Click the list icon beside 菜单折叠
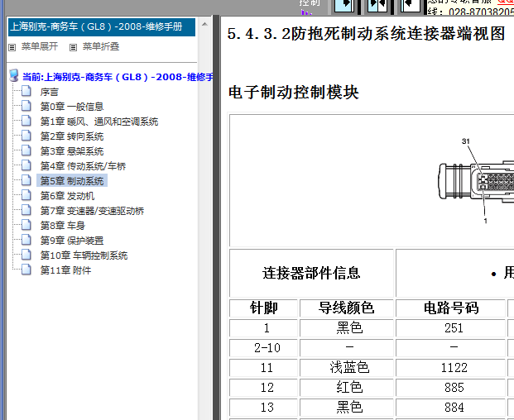The height and width of the screenshot is (420, 514). pos(73,47)
